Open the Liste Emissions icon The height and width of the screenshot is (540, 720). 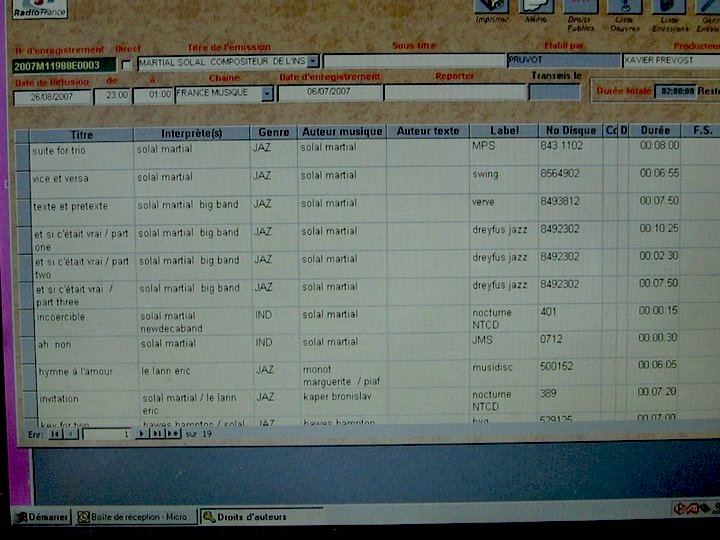tap(669, 6)
